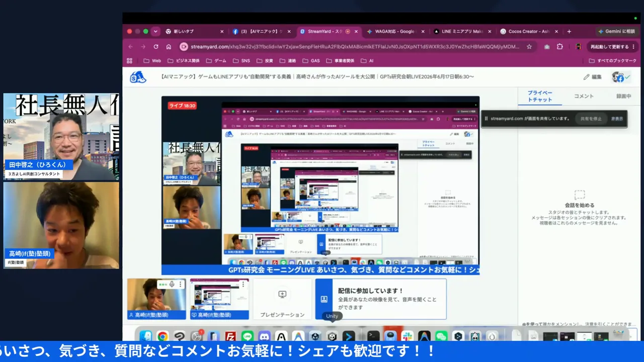644x362 pixels.
Task: Toggle microphone on 高崎 thumbnail
Action: (172, 284)
